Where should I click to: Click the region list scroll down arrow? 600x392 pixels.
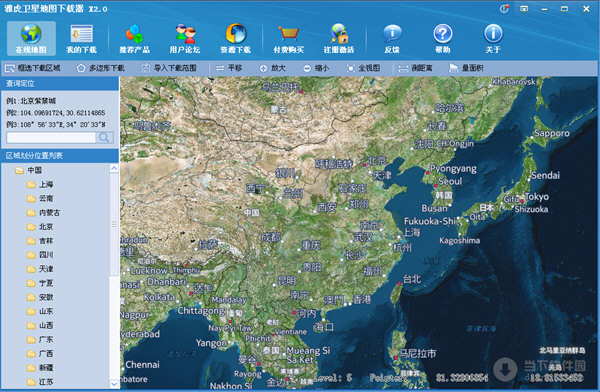[x=114, y=384]
